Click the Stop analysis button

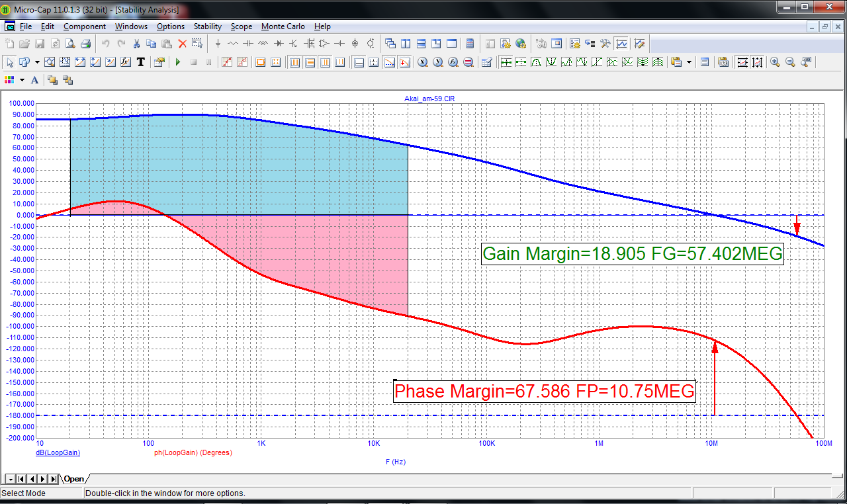click(194, 62)
